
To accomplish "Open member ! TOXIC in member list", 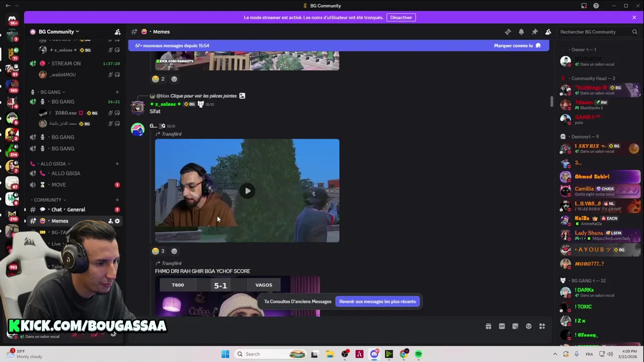I will pyautogui.click(x=600, y=307).
